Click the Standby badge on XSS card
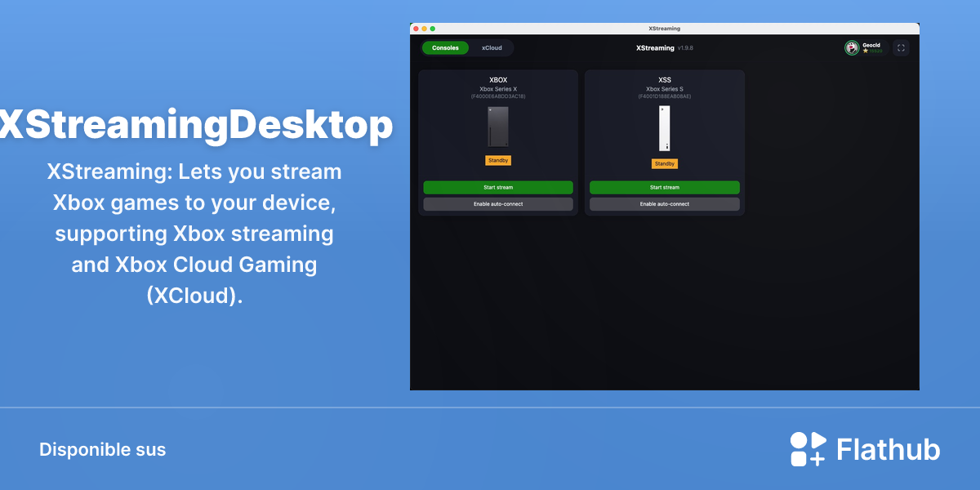This screenshot has height=490, width=980. coord(665,164)
